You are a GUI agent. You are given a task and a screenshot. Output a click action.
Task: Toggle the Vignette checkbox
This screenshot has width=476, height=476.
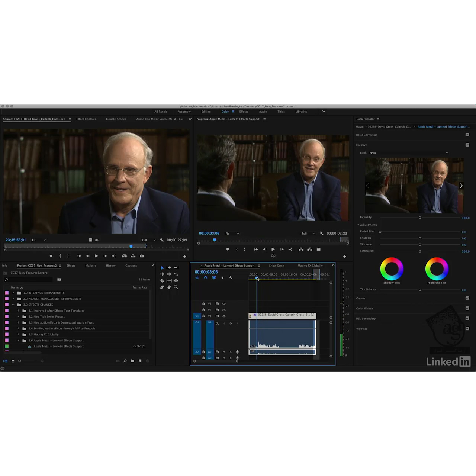467,328
